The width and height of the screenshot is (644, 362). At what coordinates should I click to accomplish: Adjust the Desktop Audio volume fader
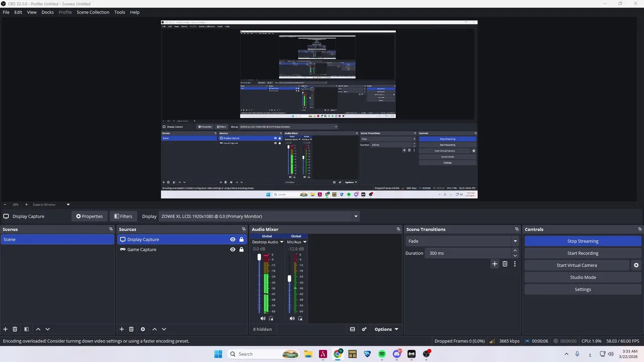tap(260, 257)
